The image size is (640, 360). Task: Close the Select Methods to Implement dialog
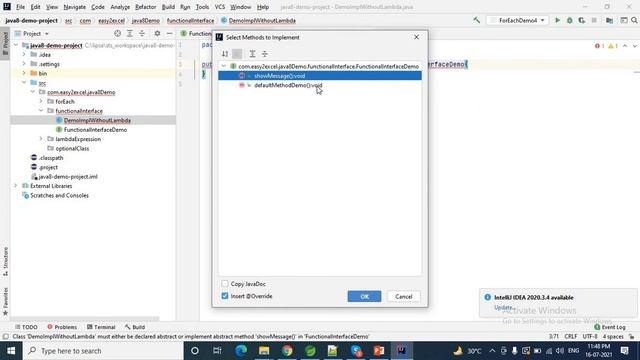(x=416, y=37)
